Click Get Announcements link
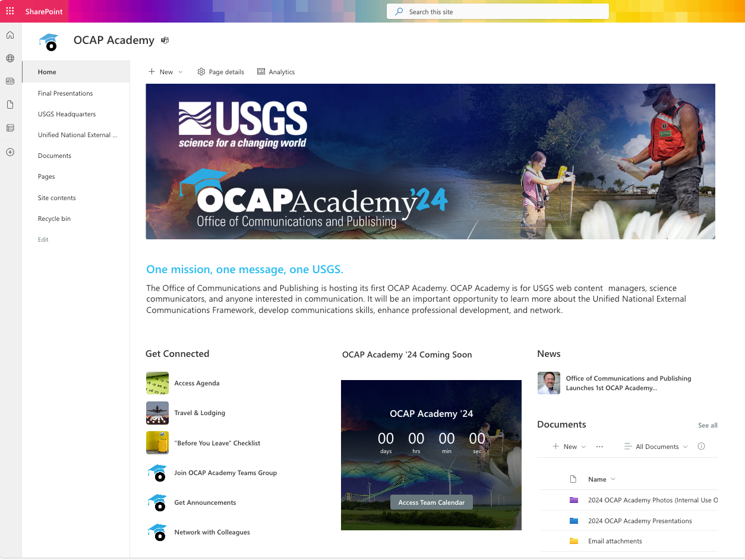The height and width of the screenshot is (560, 745). (205, 502)
